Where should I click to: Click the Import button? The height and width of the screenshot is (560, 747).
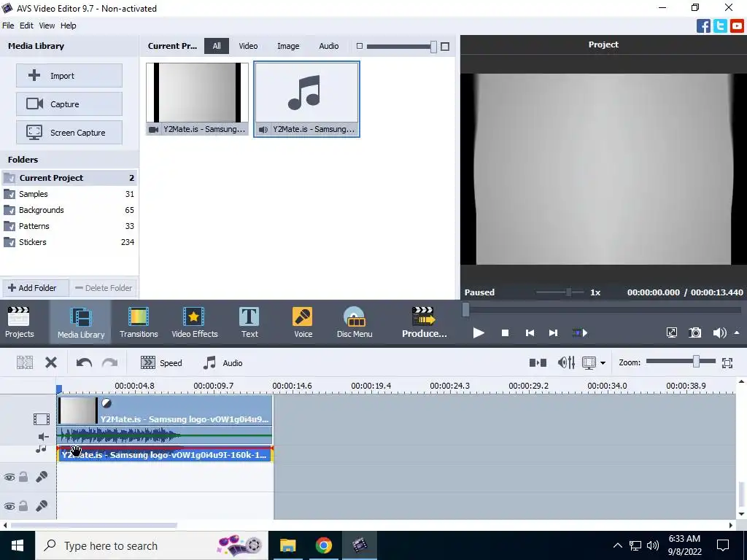coord(69,75)
